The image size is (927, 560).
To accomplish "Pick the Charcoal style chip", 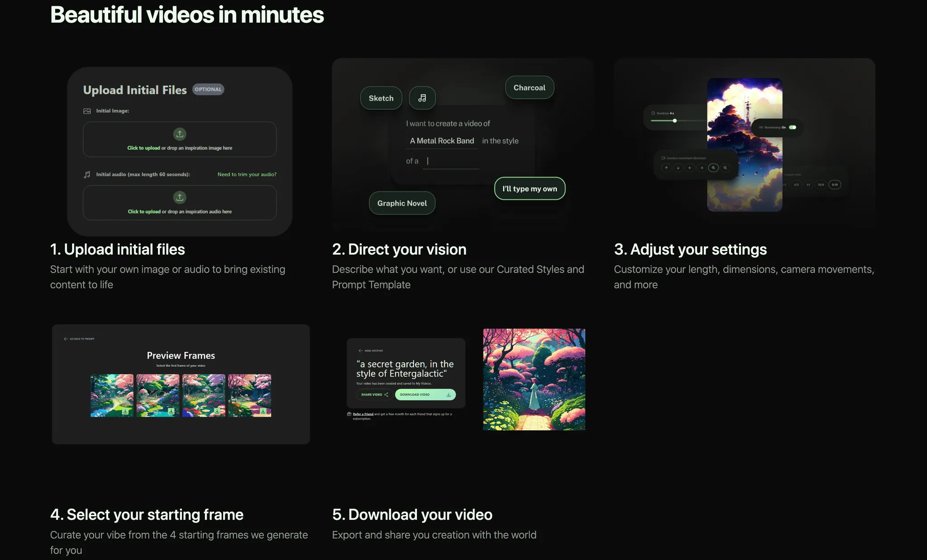I will click(x=529, y=88).
